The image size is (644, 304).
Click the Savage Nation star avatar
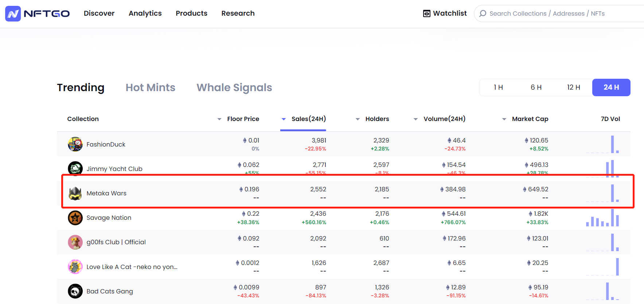75,218
